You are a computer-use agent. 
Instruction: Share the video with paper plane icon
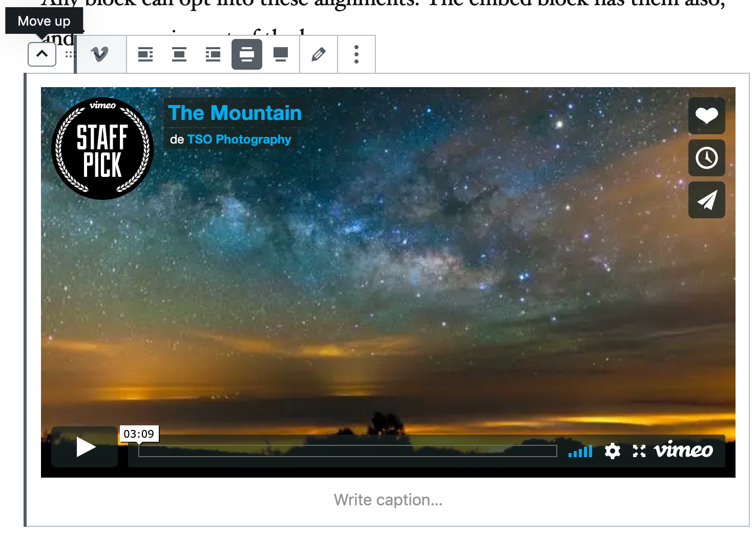coord(707,200)
